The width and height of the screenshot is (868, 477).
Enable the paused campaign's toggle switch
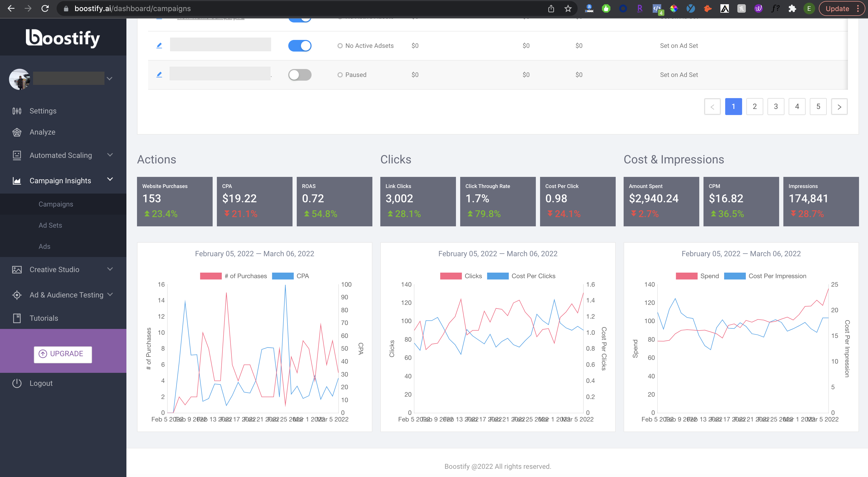300,75
